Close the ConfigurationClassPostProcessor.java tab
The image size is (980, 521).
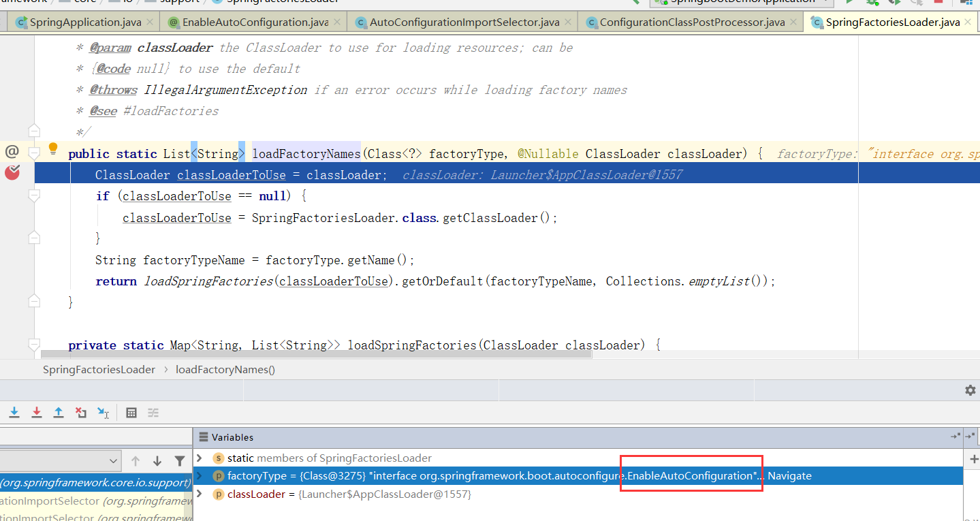click(x=793, y=22)
